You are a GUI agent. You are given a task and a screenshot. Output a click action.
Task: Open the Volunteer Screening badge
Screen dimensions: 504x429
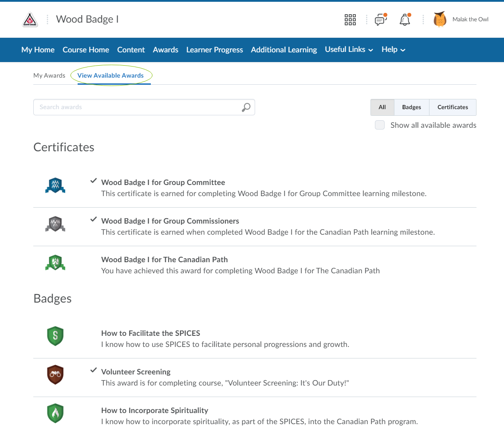click(136, 372)
